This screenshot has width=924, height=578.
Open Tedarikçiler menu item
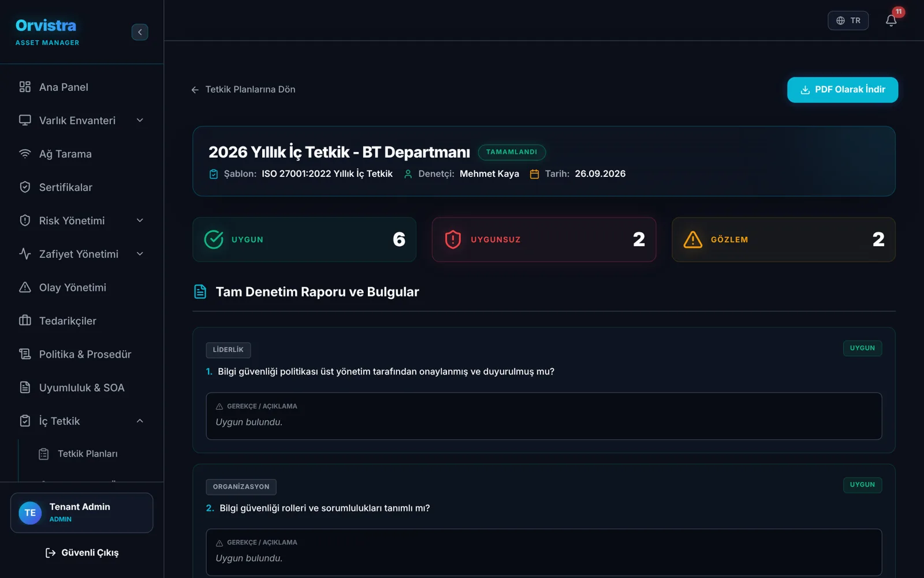[x=82, y=320]
